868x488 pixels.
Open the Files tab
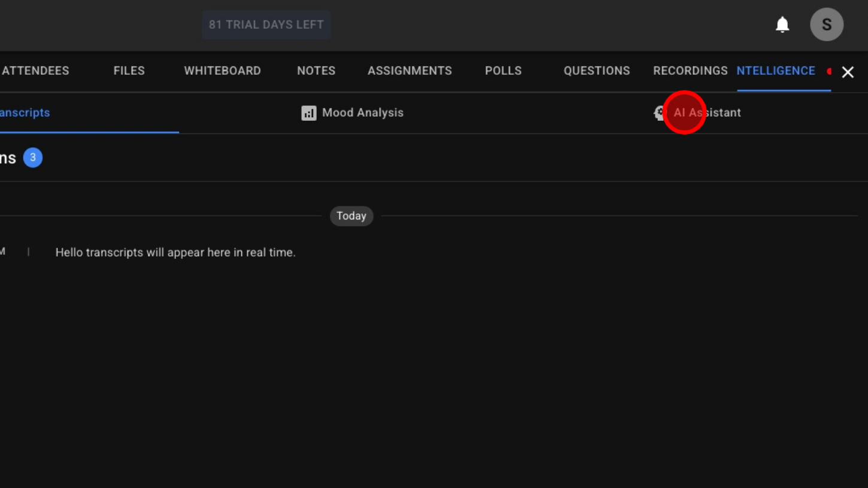[129, 71]
